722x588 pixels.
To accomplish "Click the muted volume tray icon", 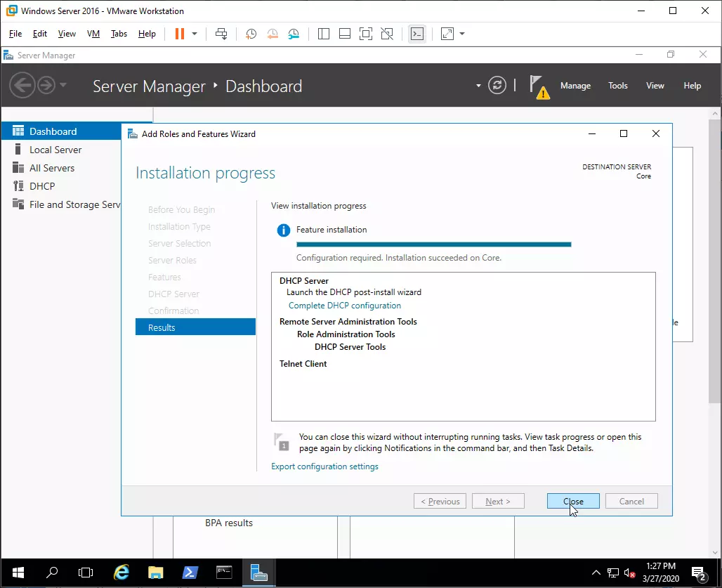I will click(629, 573).
